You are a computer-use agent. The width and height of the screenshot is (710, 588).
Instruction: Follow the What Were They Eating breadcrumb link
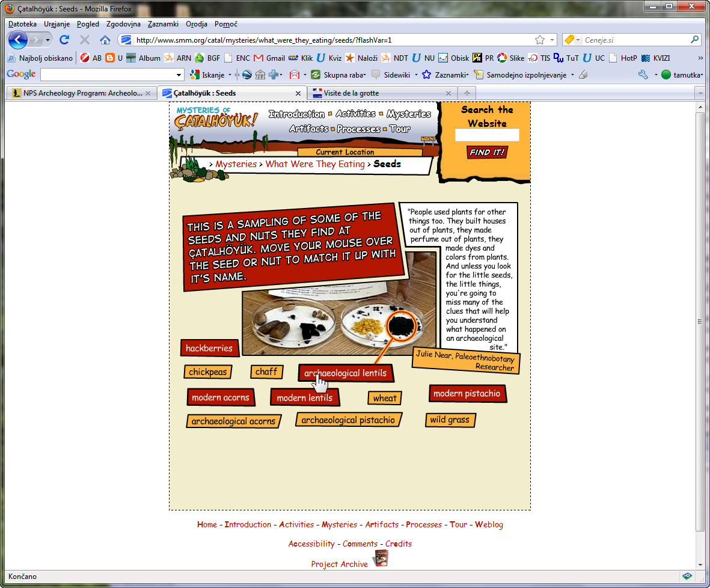click(315, 164)
